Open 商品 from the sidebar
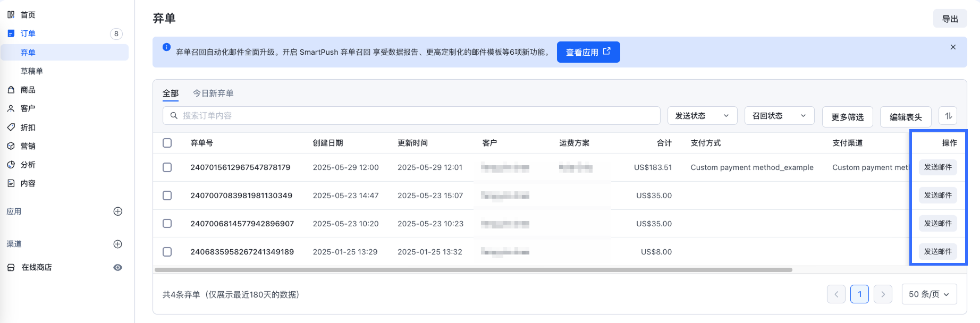 28,90
